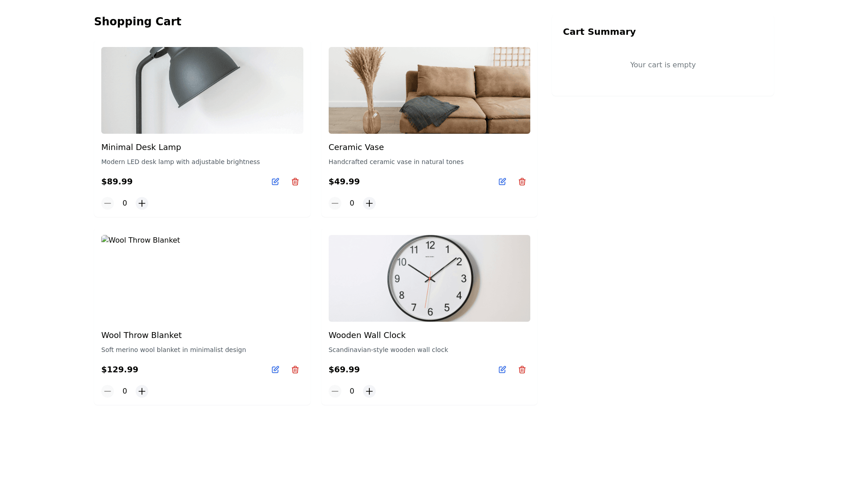Screen dimensions: 868x488
Task: Edit the Ceramic Vase product
Action: pyautogui.click(x=502, y=182)
